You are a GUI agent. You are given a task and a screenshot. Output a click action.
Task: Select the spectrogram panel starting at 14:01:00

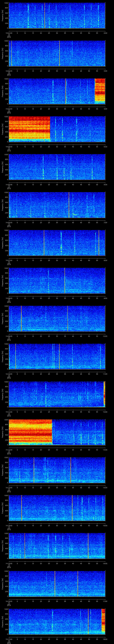(57, 16)
